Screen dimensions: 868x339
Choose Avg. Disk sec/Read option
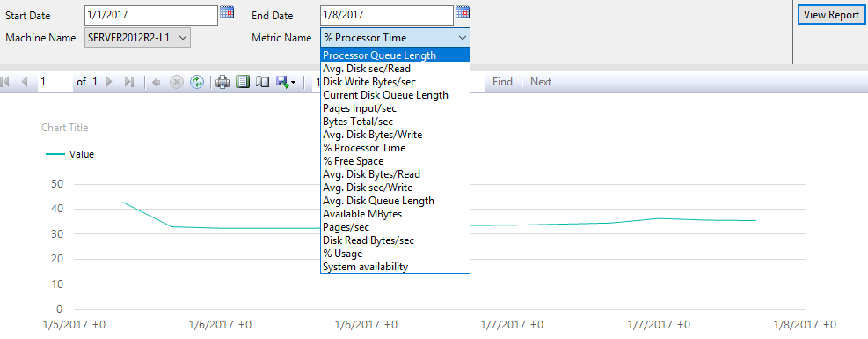(x=395, y=69)
